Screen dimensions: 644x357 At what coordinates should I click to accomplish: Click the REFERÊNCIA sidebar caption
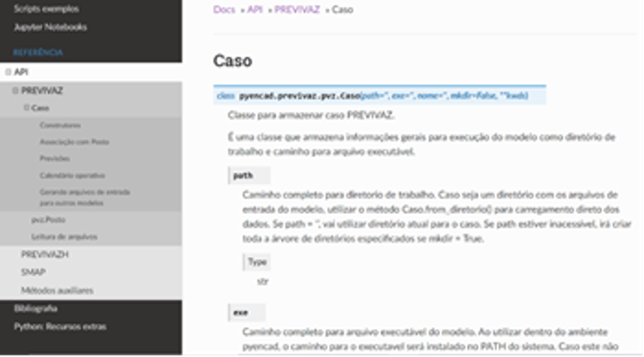tap(38, 53)
